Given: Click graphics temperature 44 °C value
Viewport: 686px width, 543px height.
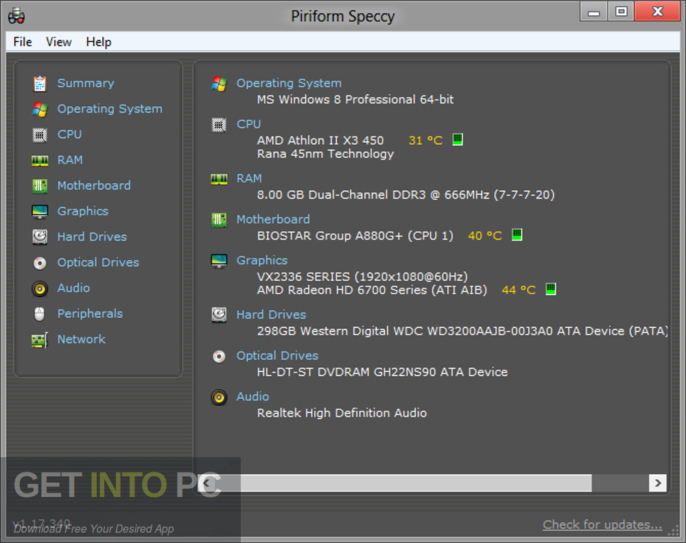Looking at the screenshot, I should coord(519,290).
